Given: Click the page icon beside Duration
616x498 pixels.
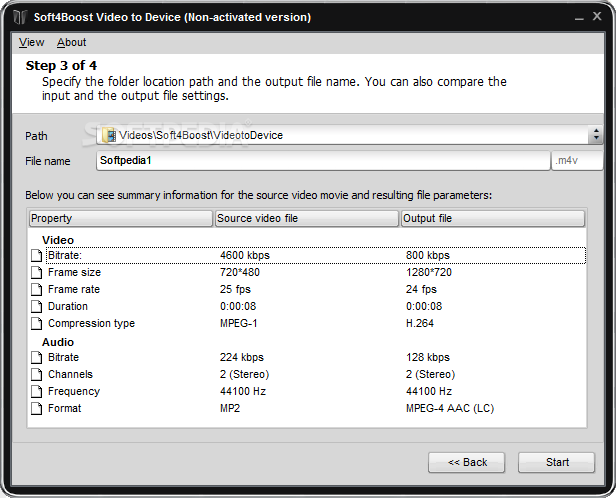Looking at the screenshot, I should pos(37,306).
